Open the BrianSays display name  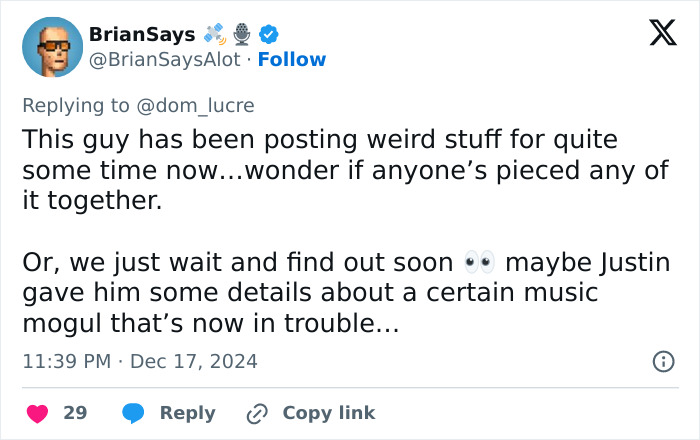point(142,35)
